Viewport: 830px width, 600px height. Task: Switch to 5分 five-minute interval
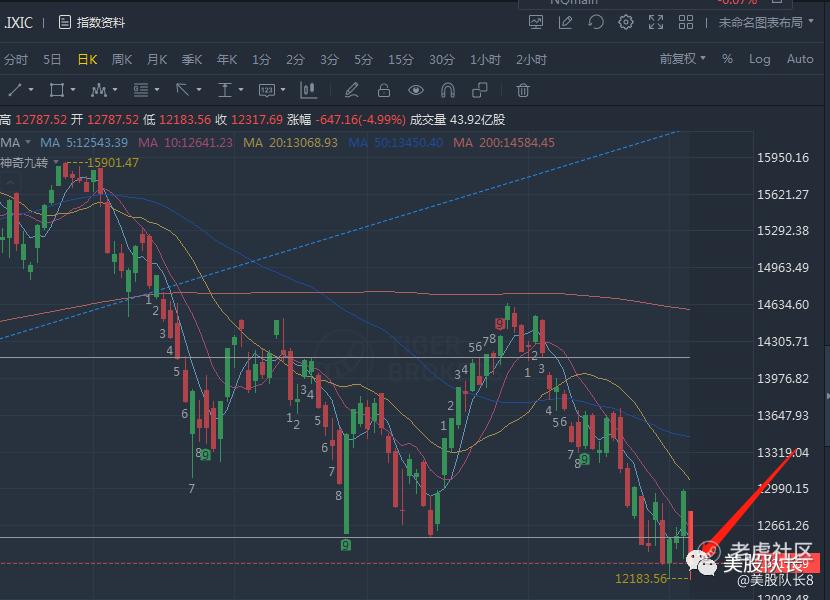pos(363,59)
